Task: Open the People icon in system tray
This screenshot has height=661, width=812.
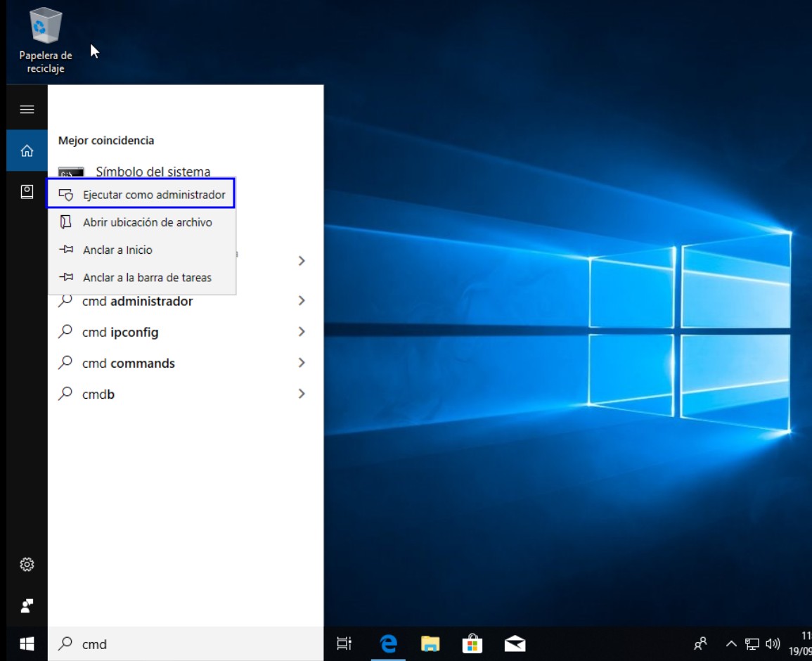Action: tap(700, 644)
